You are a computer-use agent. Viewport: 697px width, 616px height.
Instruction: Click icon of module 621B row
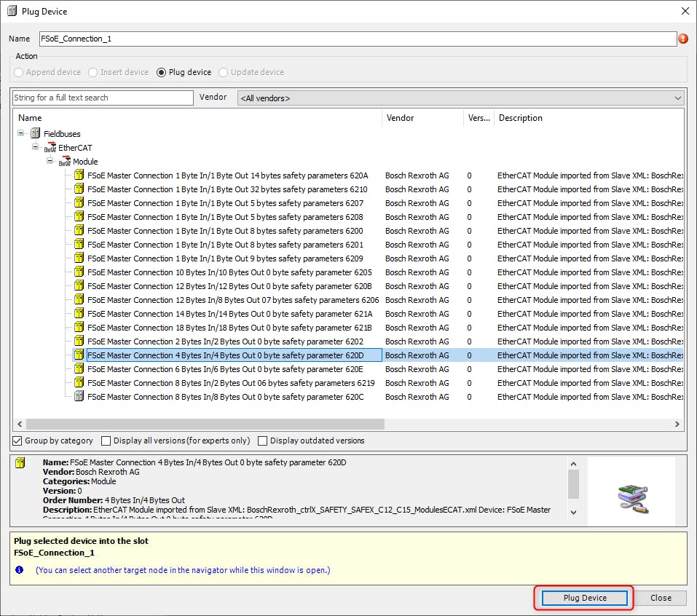coord(79,327)
